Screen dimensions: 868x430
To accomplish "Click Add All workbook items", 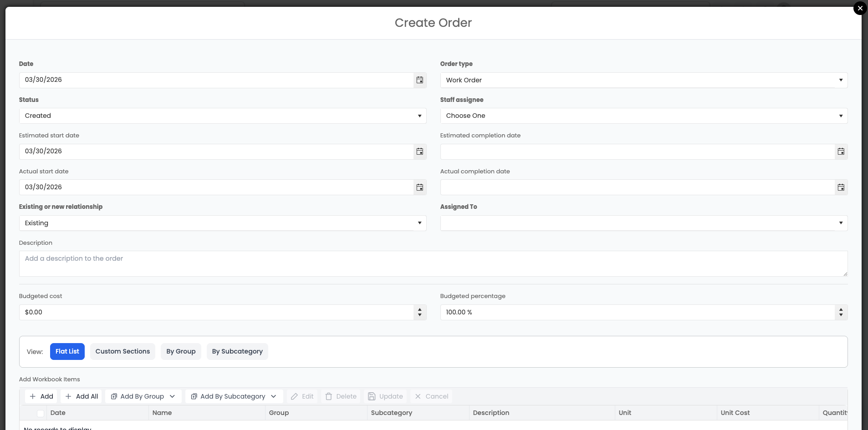I will [82, 396].
